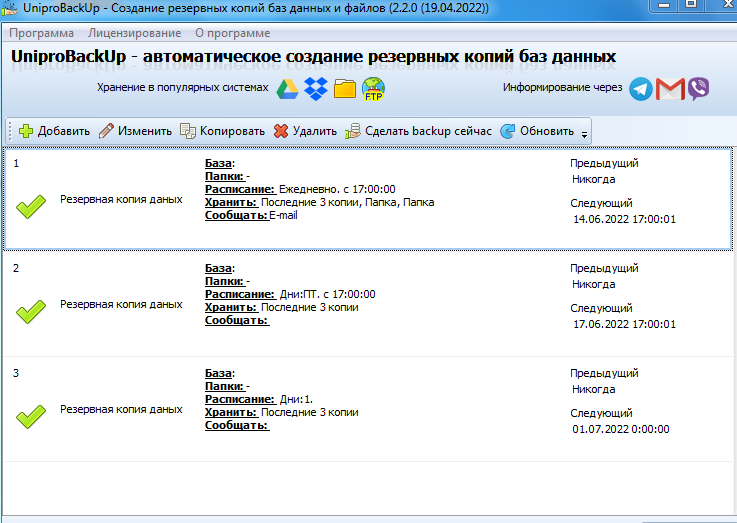
Task: Click row number 3
Action: [16, 373]
